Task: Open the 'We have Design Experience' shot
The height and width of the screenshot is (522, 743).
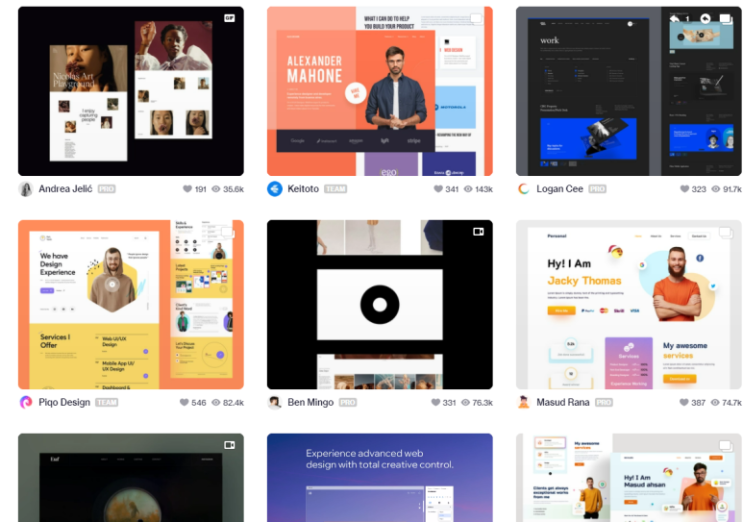Action: point(131,305)
